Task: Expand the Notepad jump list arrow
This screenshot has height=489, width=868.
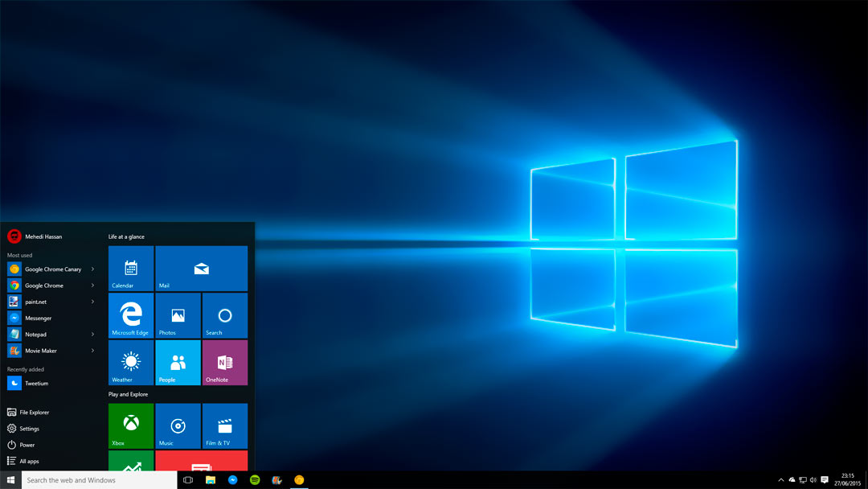Action: point(92,334)
